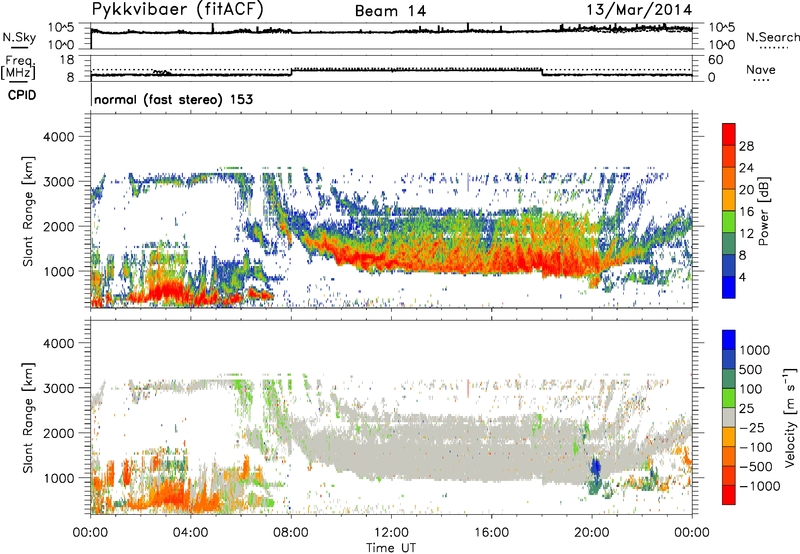Viewport: 800px width, 554px height.
Task: Pick the light green 25–100 m/s Velocity swatch
Action: coord(729,398)
